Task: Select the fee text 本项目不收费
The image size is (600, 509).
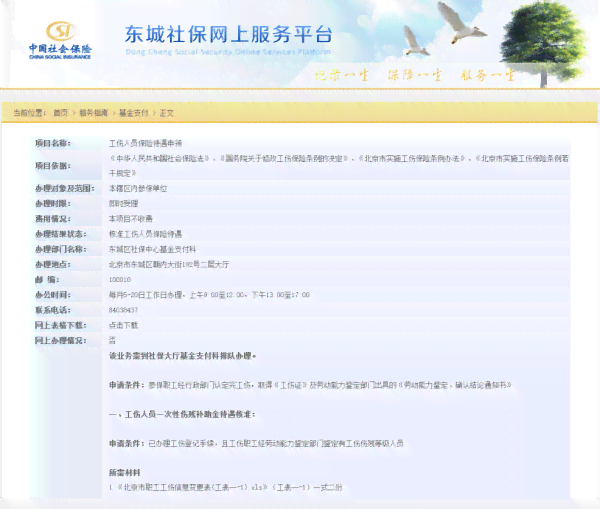Action: [x=130, y=219]
